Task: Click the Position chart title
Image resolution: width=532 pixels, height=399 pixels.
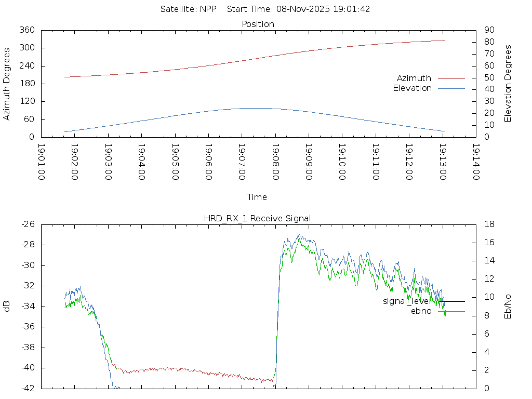Action: (x=258, y=24)
